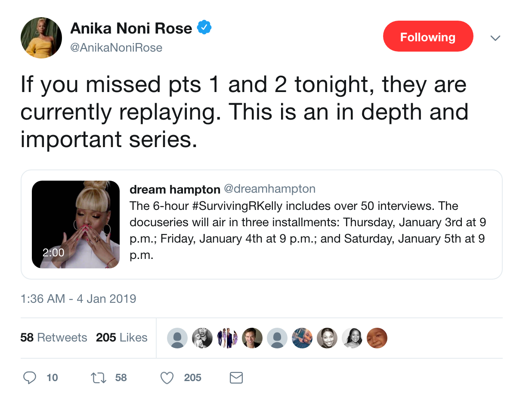Screen dimensions: 532x400
Task: Open Anika Noni Rose display name
Action: [131, 28]
